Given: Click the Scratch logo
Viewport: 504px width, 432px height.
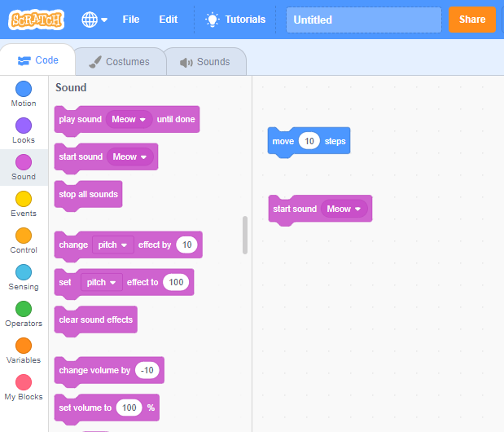Looking at the screenshot, I should [x=37, y=20].
